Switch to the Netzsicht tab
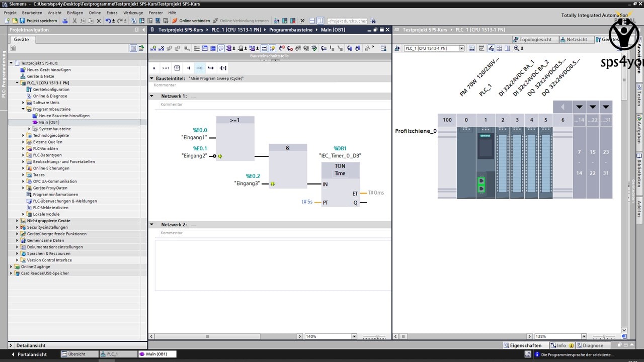 click(574, 39)
